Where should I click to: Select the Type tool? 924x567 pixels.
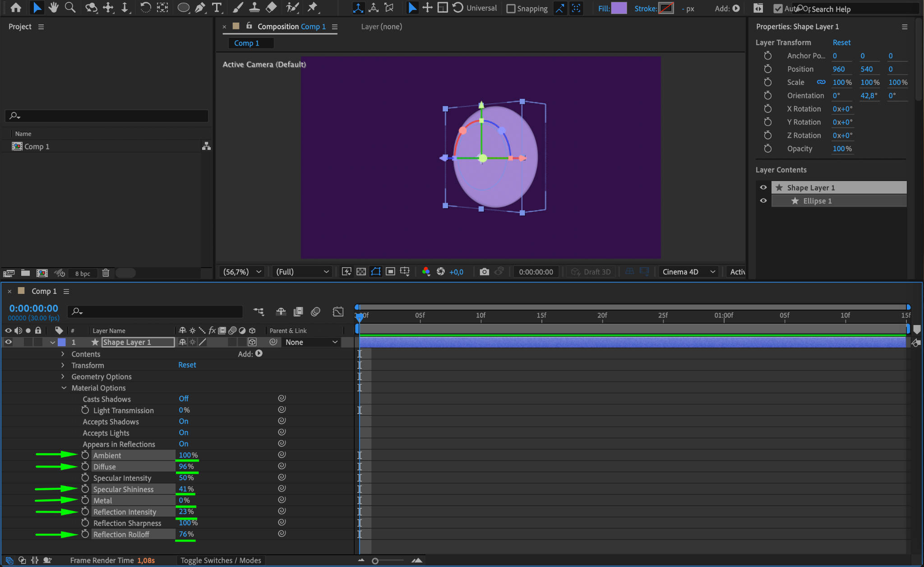pos(217,7)
